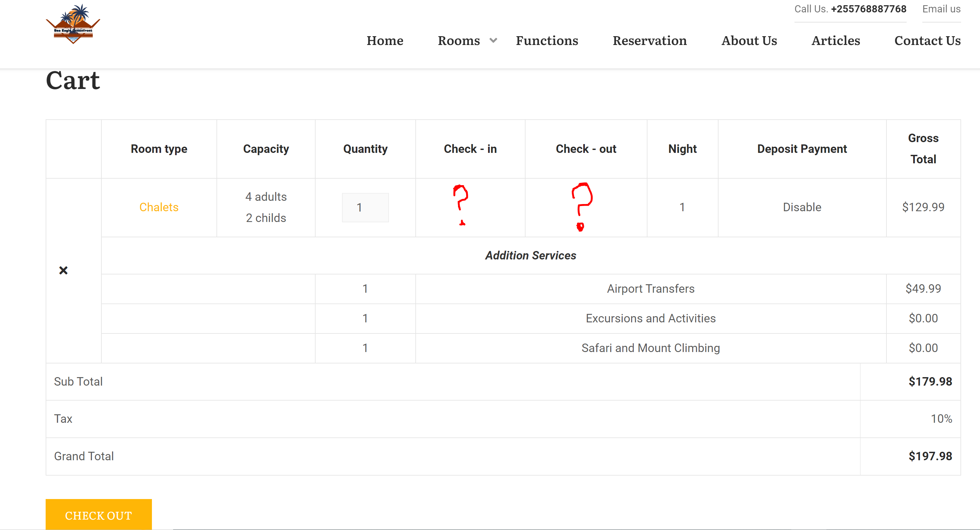Image resolution: width=980 pixels, height=530 pixels.
Task: Select the Capacity column header
Action: (x=266, y=149)
